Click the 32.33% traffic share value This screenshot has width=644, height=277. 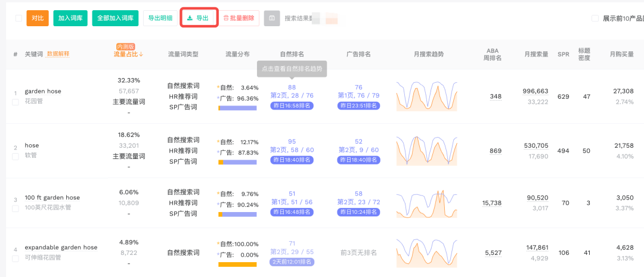point(129,80)
